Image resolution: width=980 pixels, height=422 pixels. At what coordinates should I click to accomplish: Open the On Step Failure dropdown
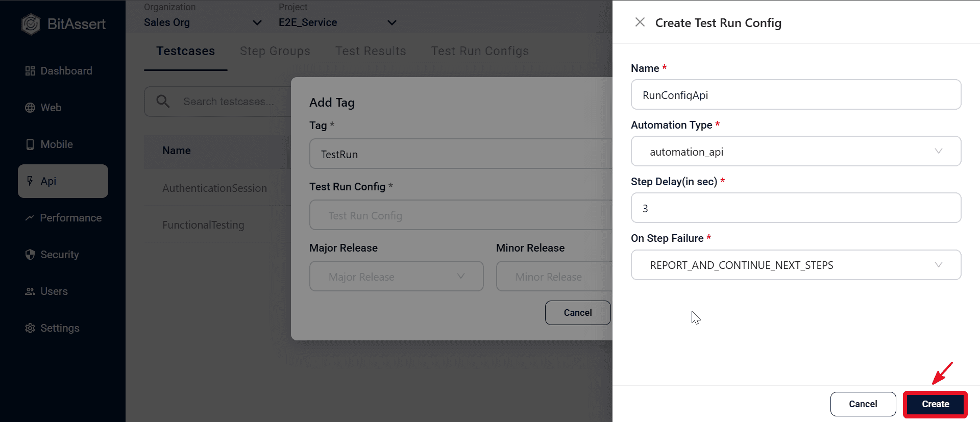point(796,265)
